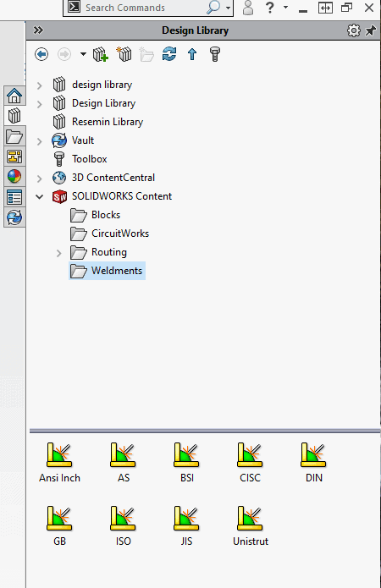
Task: Expand 3D ContentCentral node
Action: pos(40,179)
